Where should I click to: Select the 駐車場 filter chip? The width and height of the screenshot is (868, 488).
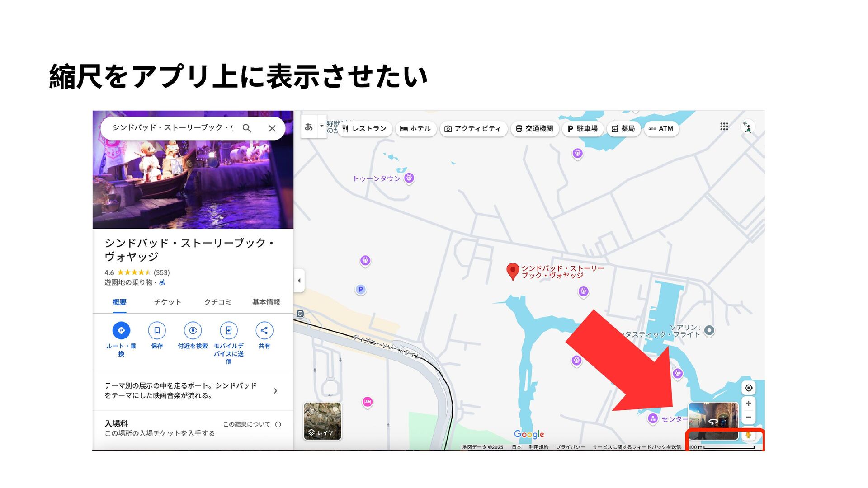(x=582, y=129)
